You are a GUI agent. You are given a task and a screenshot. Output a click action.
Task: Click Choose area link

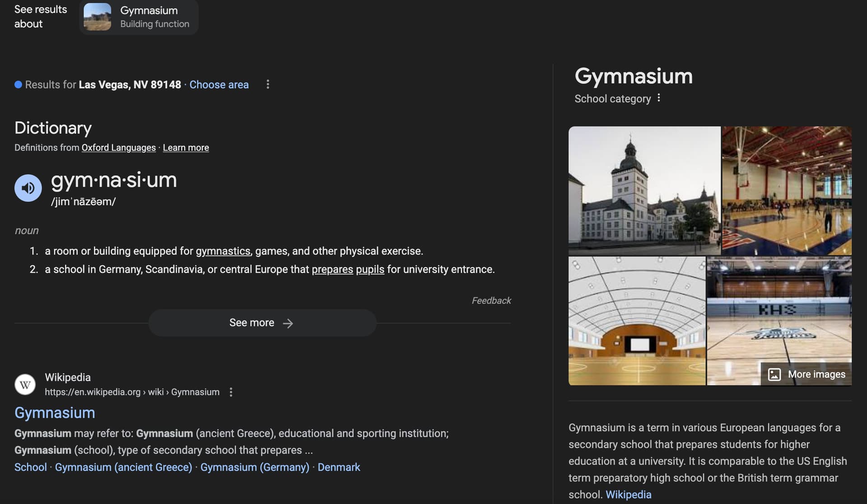point(219,84)
